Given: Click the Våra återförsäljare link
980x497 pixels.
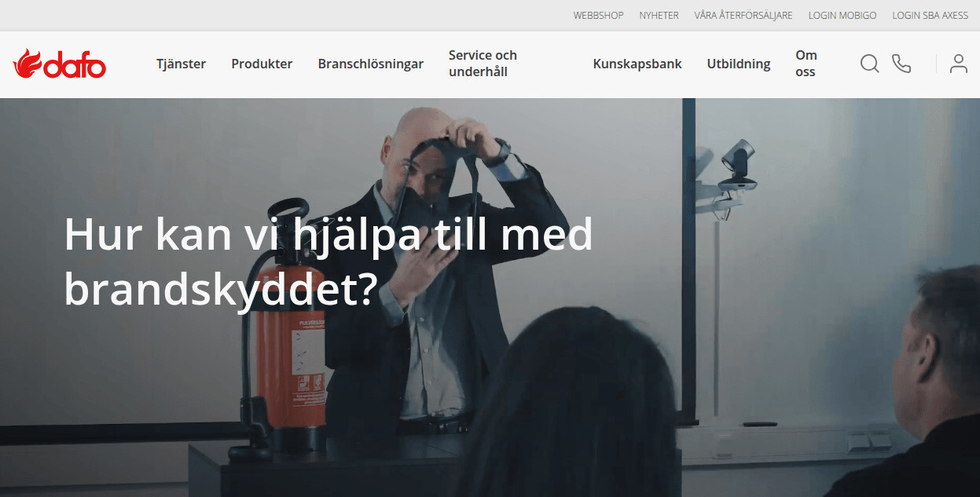Looking at the screenshot, I should coord(743,16).
